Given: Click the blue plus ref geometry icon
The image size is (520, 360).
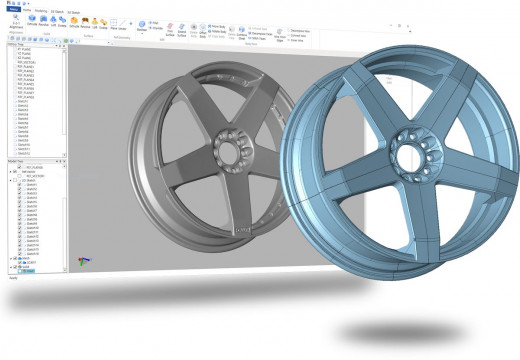Looking at the screenshot, I should [131, 24].
